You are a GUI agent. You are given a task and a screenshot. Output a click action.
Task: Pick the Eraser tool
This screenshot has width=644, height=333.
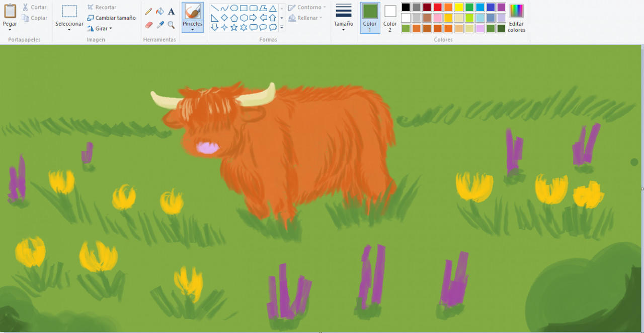click(148, 24)
